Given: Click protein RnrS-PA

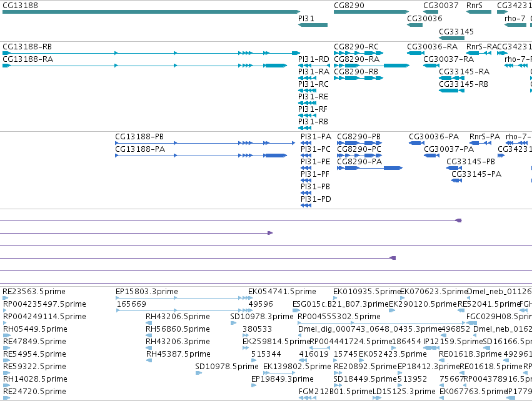Looking at the screenshot, I should point(481,143).
